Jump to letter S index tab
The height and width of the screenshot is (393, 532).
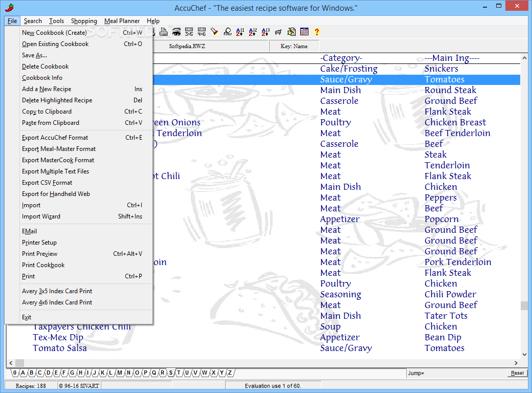tap(171, 373)
